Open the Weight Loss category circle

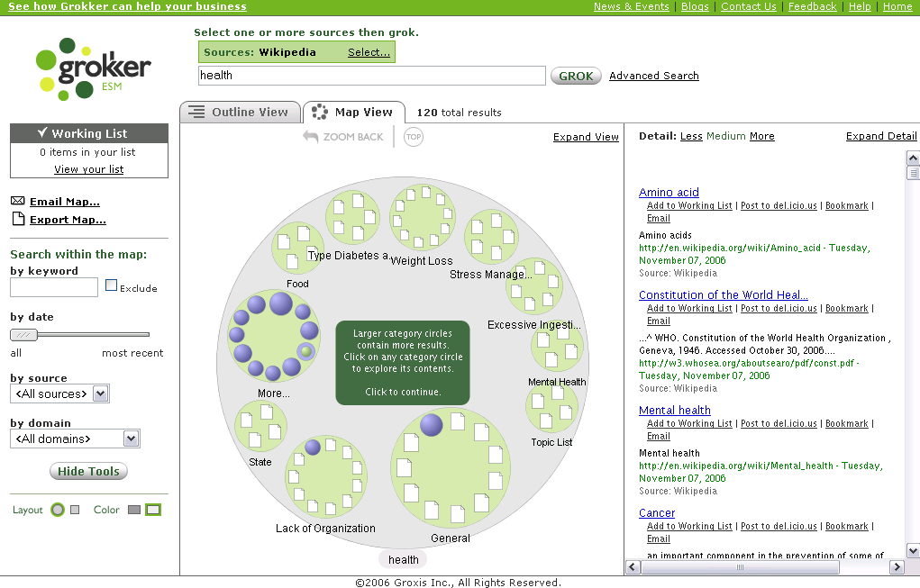tap(422, 218)
